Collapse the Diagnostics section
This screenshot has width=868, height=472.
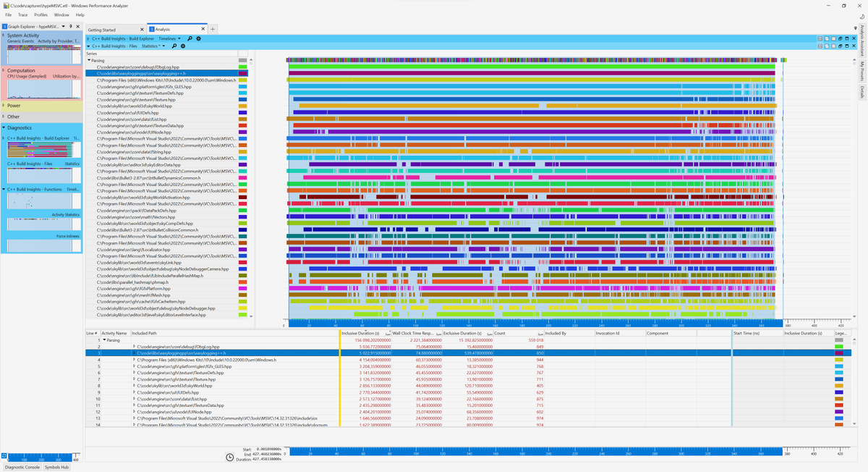coord(4,127)
